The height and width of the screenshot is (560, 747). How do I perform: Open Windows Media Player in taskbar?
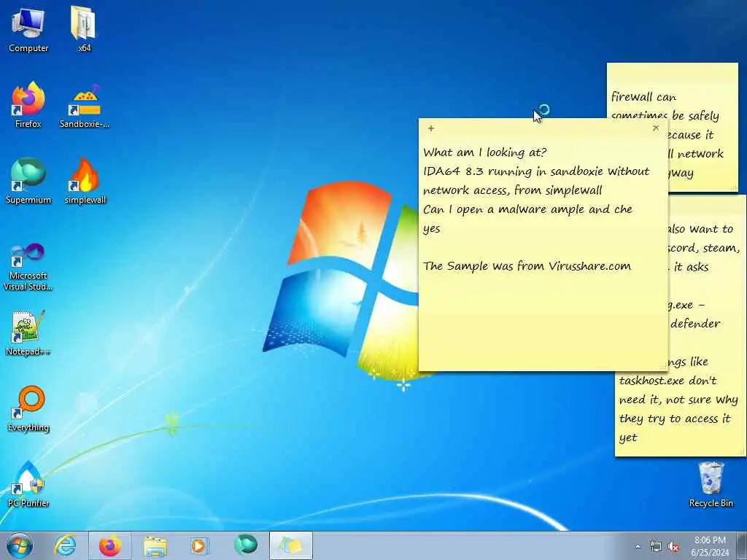click(x=200, y=545)
